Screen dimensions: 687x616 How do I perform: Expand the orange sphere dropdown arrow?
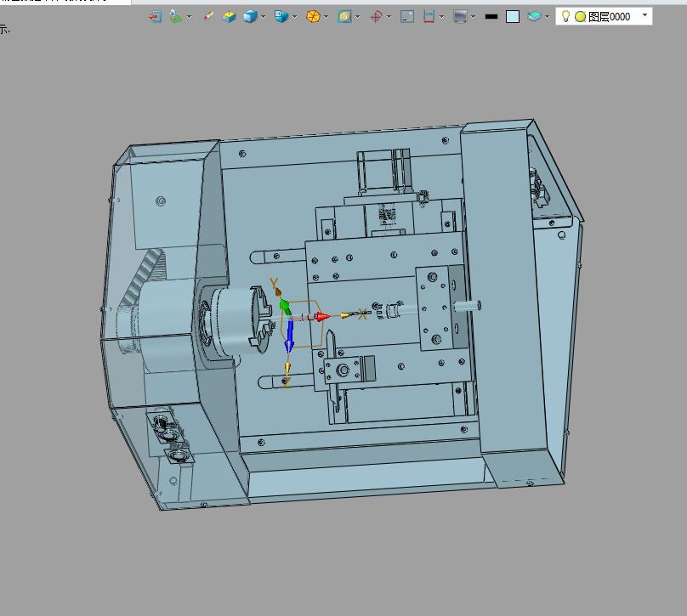[x=326, y=17]
